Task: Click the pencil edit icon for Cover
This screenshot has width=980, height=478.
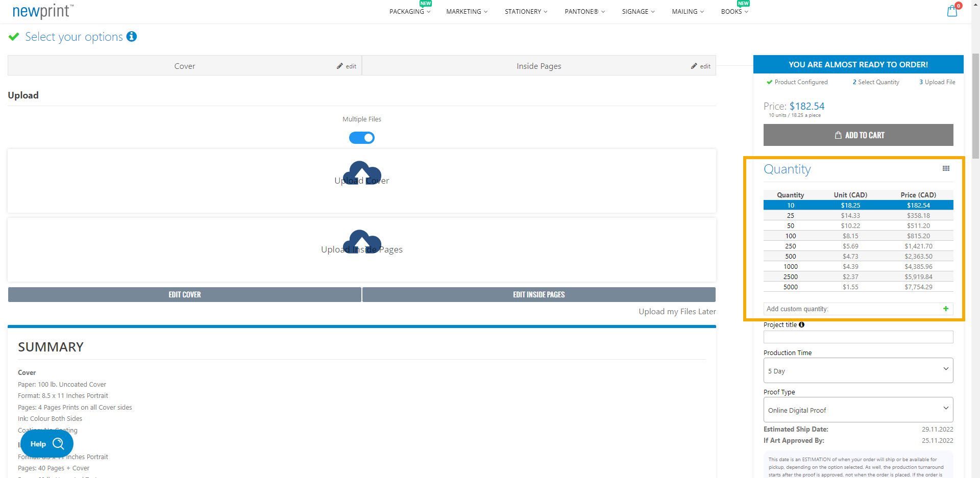Action: [340, 66]
